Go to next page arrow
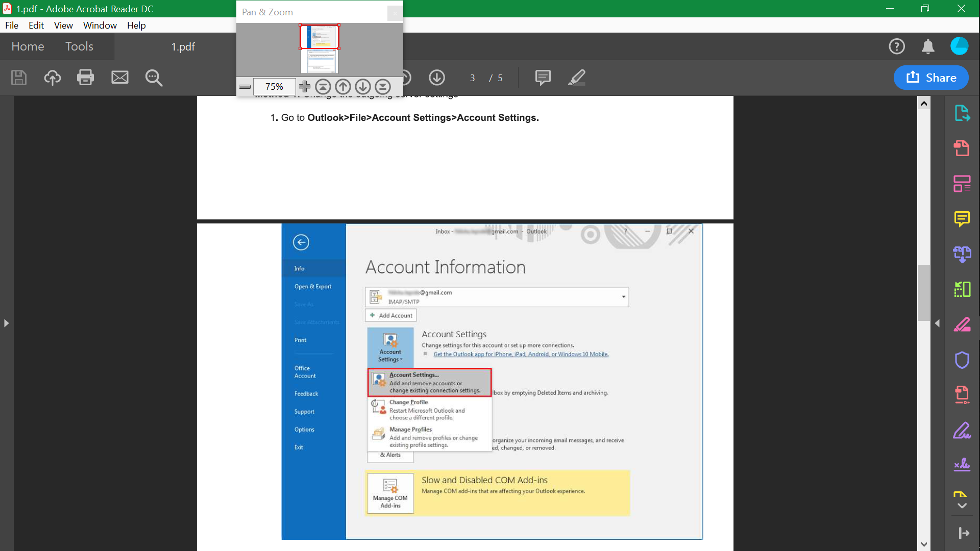 [x=437, y=78]
